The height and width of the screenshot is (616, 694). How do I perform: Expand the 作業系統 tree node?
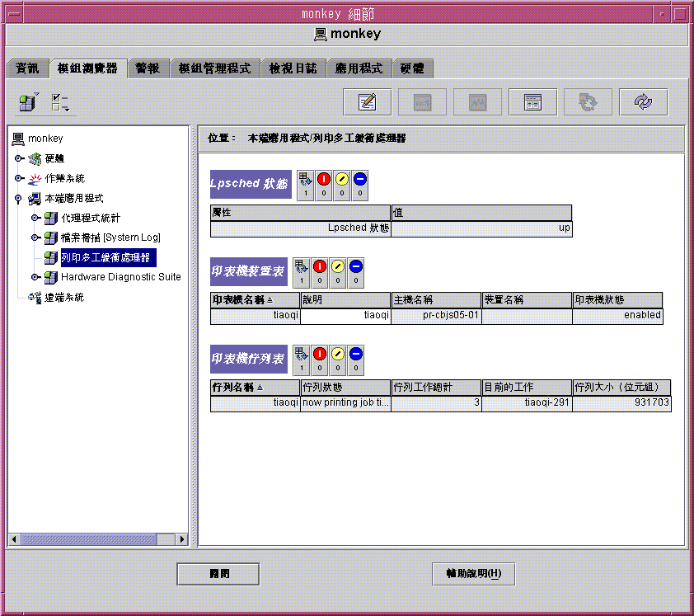pyautogui.click(x=20, y=178)
